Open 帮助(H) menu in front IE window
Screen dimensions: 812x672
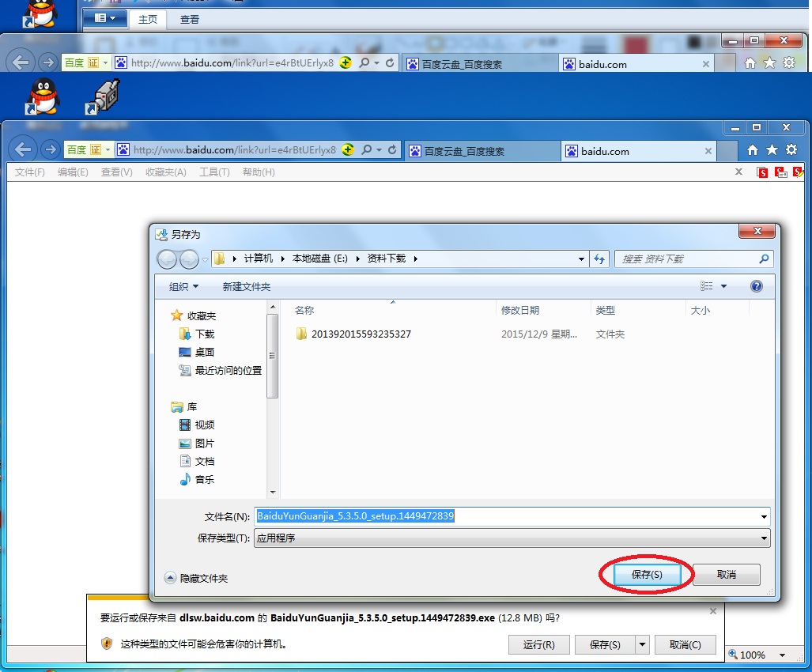tap(259, 172)
